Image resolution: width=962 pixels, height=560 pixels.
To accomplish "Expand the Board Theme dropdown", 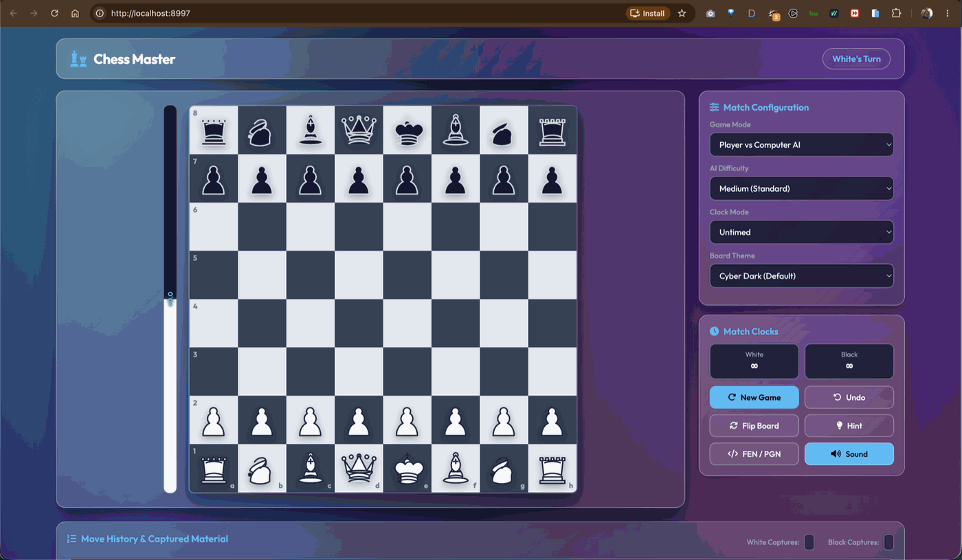I will pos(802,276).
